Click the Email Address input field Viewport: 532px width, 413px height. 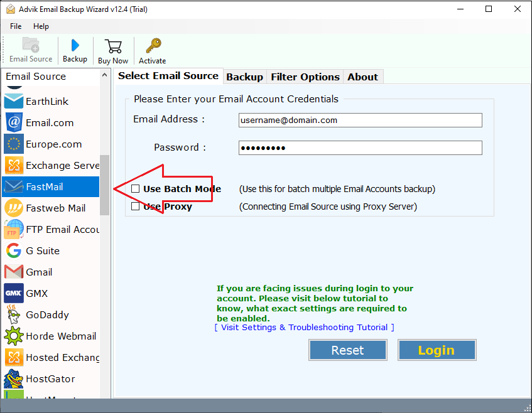point(360,120)
